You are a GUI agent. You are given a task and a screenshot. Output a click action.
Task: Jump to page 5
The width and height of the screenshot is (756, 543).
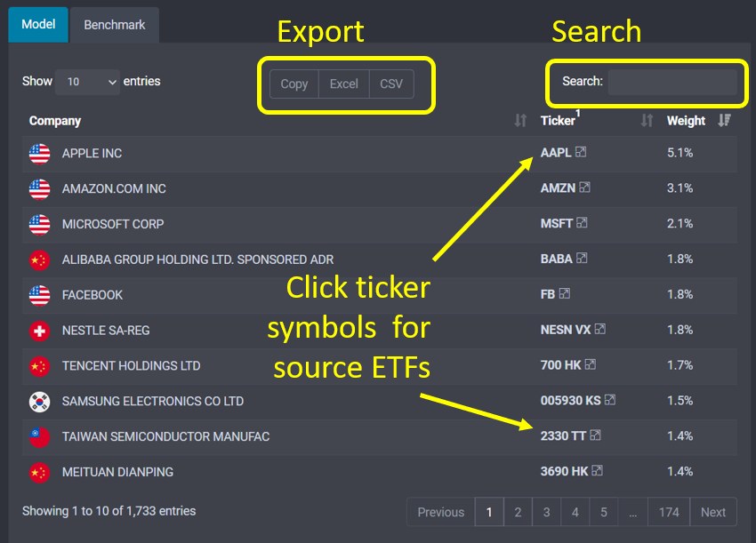(604, 512)
